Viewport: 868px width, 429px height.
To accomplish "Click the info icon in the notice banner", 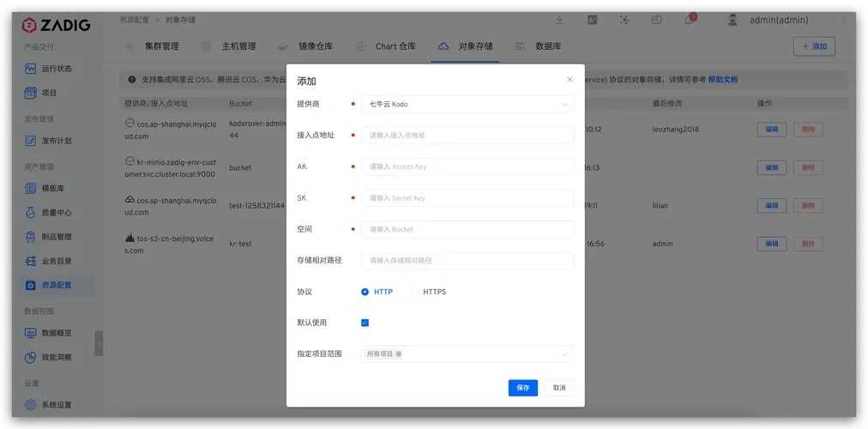I will click(132, 80).
